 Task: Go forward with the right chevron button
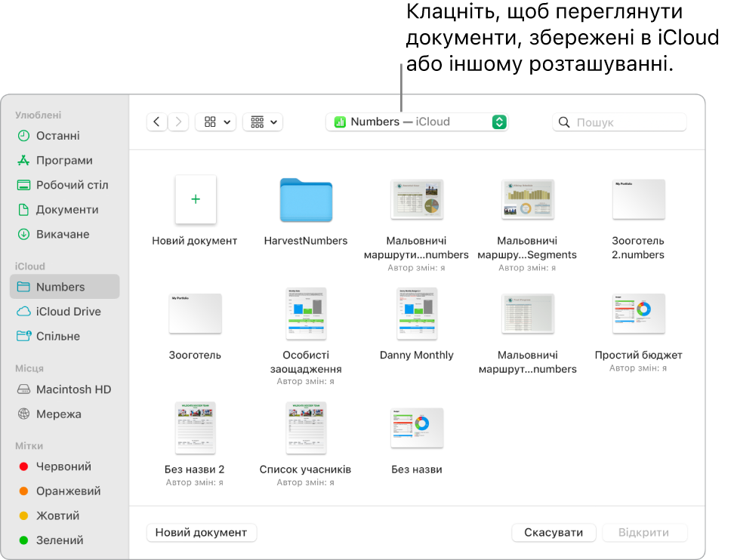click(x=178, y=122)
